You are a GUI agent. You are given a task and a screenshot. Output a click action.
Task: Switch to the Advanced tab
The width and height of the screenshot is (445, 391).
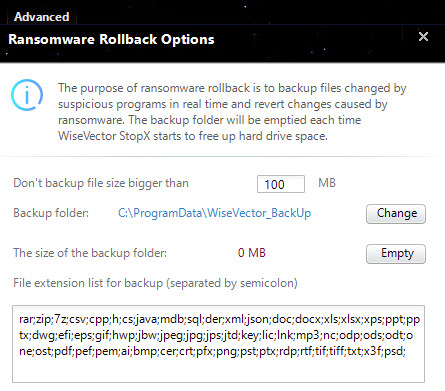[x=42, y=17]
